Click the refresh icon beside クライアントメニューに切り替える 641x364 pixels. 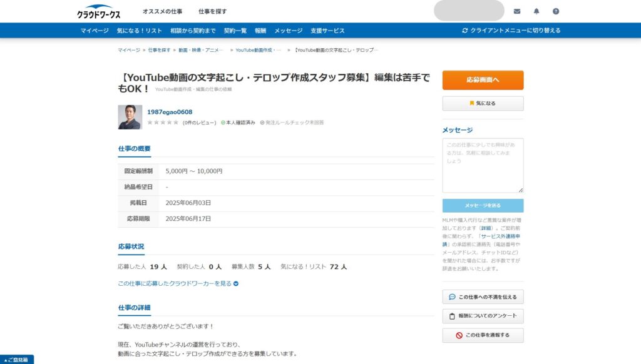pos(465,30)
